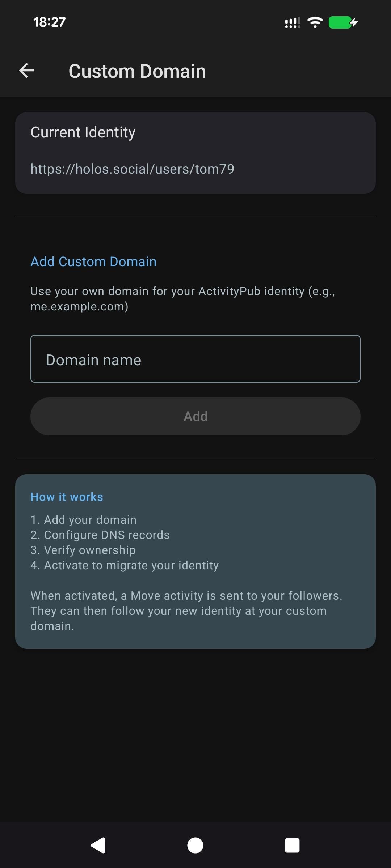The image size is (391, 868).
Task: Tap the cellular signal indicator
Action: 292,22
